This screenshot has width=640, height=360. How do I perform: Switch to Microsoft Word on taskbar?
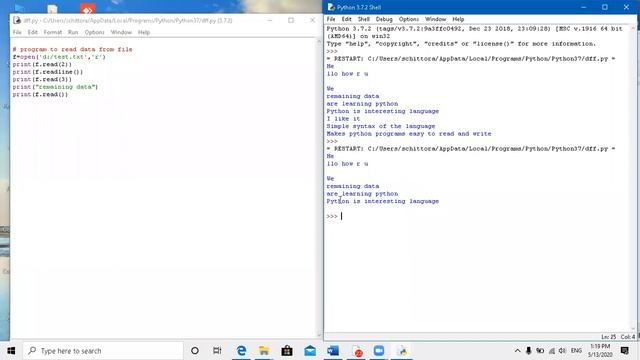(x=333, y=351)
